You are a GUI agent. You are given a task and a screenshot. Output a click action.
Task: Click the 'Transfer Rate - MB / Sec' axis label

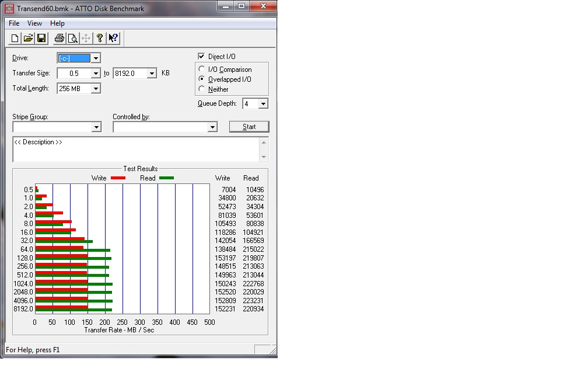point(119,330)
